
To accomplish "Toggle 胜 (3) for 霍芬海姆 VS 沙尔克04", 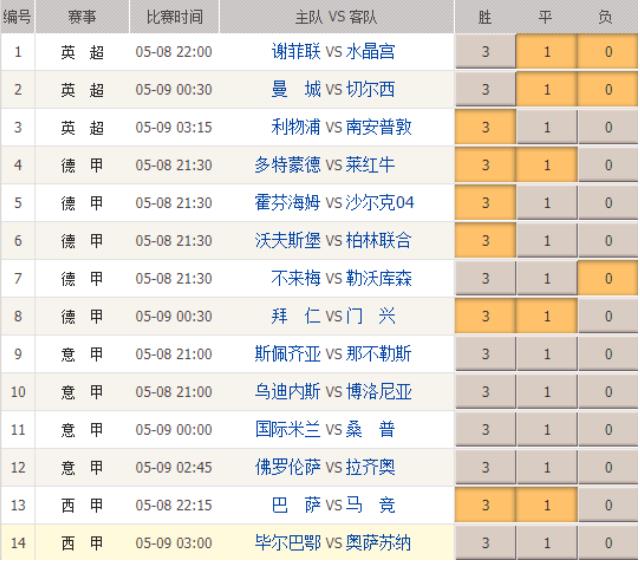I will [485, 202].
